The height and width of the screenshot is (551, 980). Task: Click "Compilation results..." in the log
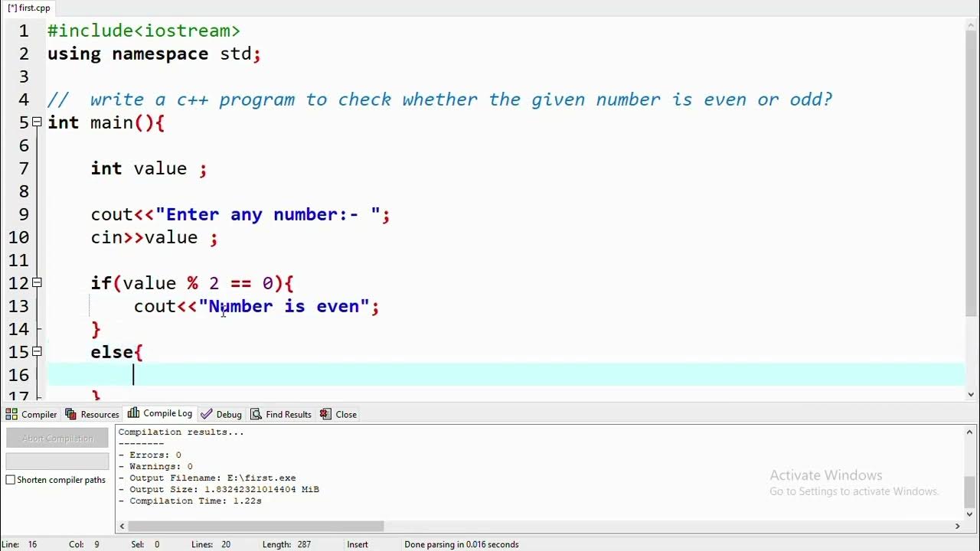point(181,432)
